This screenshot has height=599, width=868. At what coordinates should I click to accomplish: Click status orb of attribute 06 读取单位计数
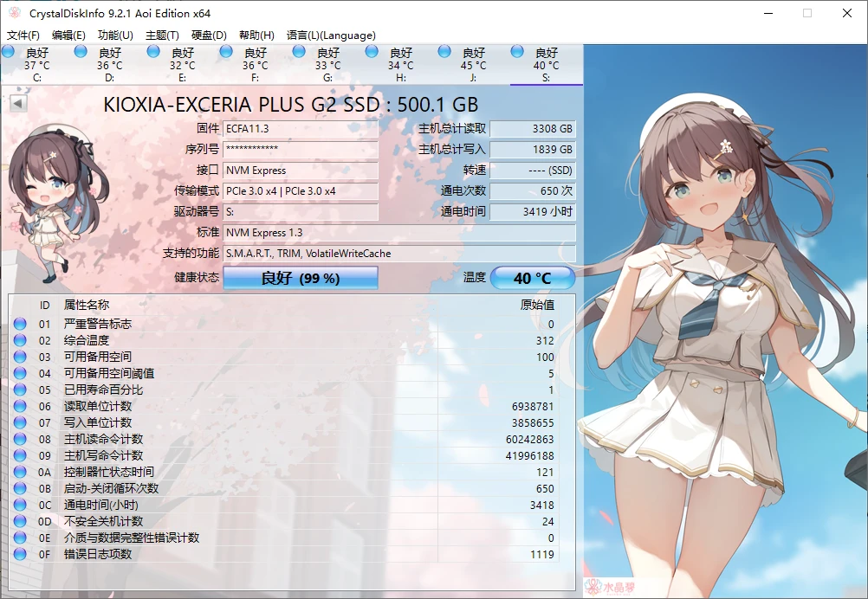(x=20, y=406)
